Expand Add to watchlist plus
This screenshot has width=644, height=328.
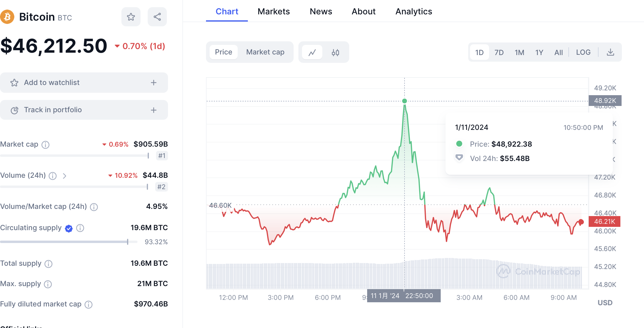pos(154,83)
